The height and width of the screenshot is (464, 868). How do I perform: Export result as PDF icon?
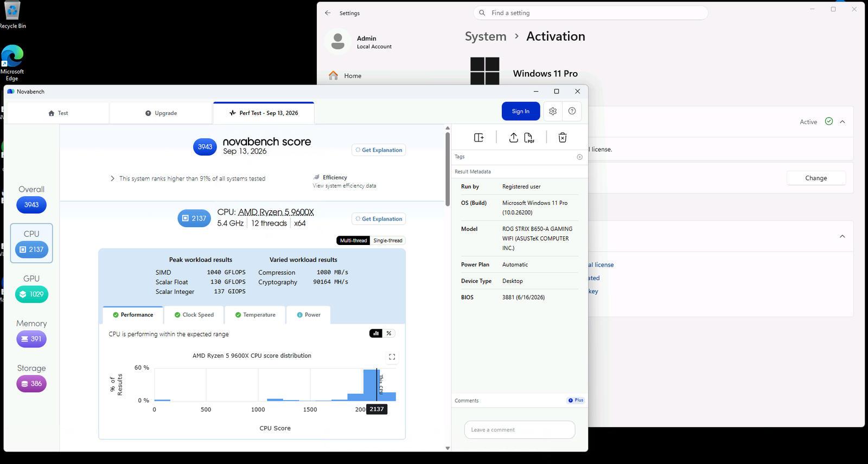(x=529, y=138)
